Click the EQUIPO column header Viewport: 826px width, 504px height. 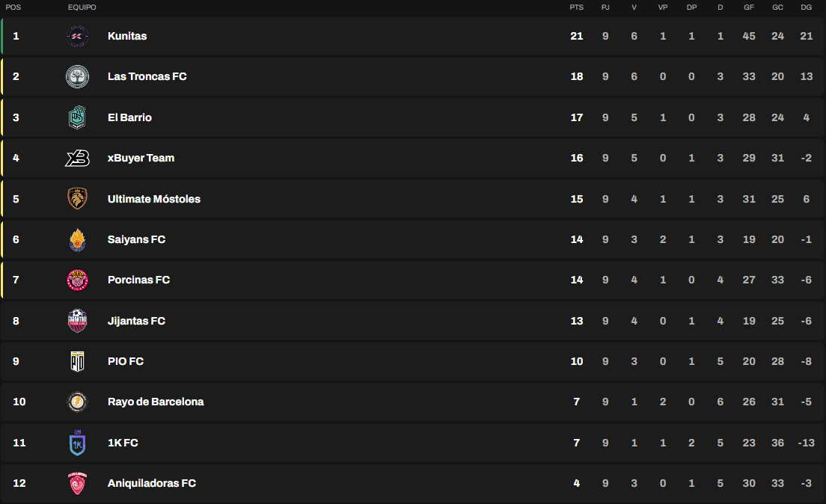tap(82, 7)
